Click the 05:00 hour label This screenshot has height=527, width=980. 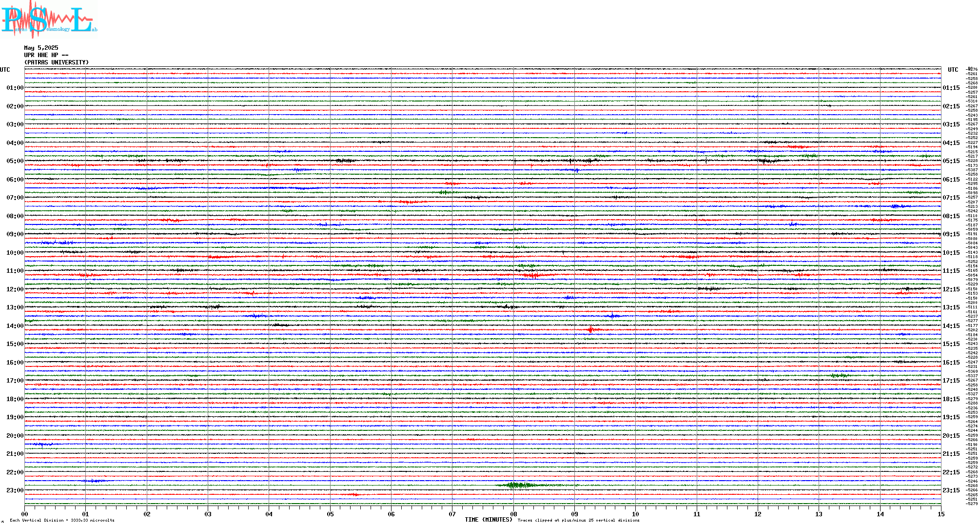click(x=15, y=161)
